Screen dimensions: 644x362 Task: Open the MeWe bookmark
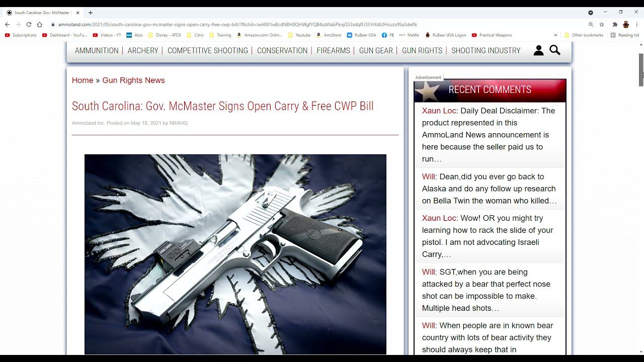coord(410,35)
